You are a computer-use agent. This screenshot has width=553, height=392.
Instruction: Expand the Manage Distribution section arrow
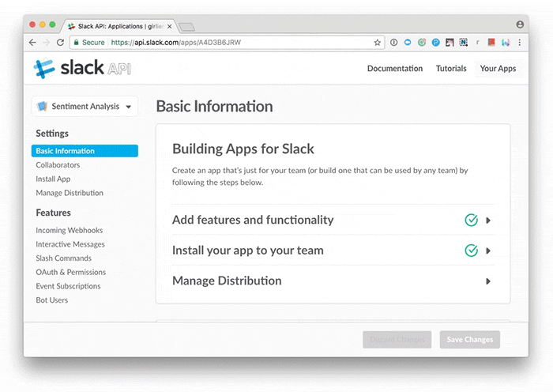tap(488, 281)
